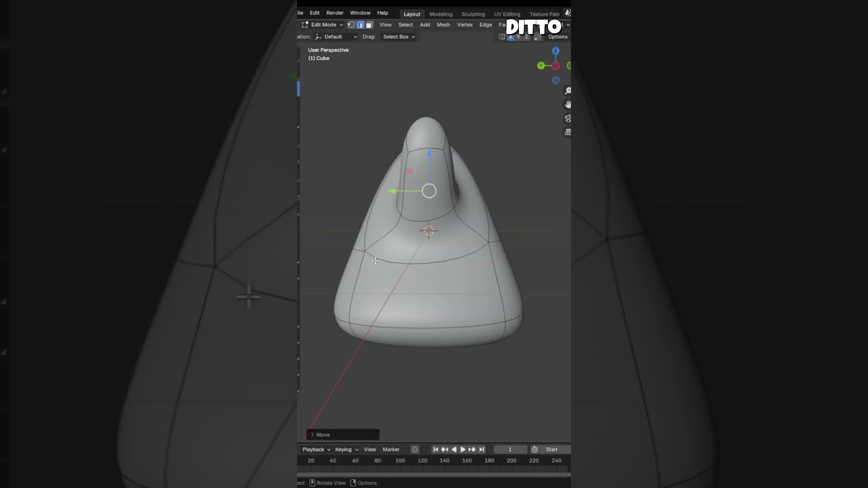Open the Help menu
Image resolution: width=868 pixels, height=488 pixels.
pos(382,13)
